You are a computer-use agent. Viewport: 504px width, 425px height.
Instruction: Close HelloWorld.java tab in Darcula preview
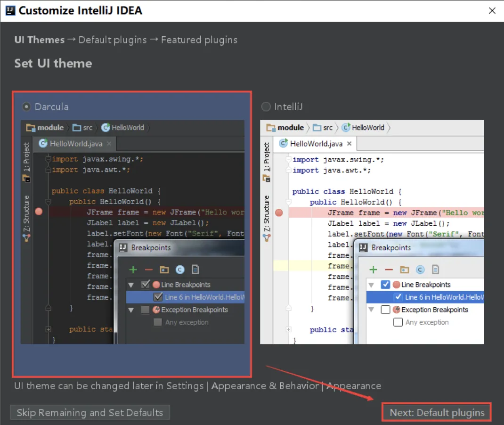(x=109, y=143)
